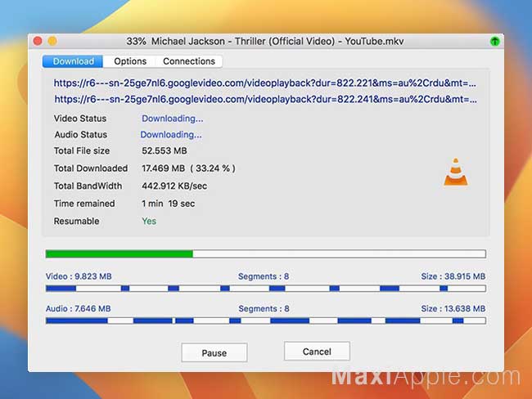This screenshot has width=532, height=399.
Task: Click the Total File size label
Action: point(82,151)
